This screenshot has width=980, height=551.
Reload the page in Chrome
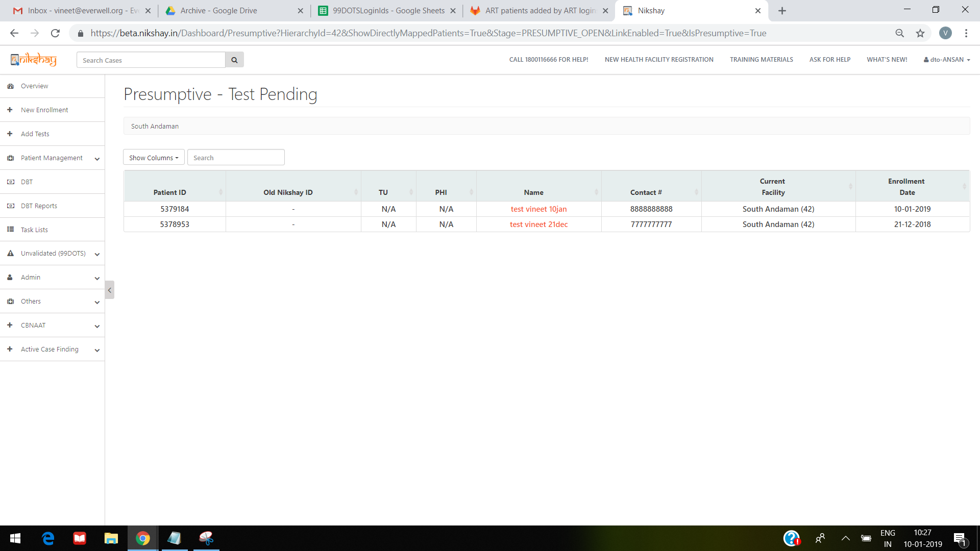pyautogui.click(x=55, y=33)
